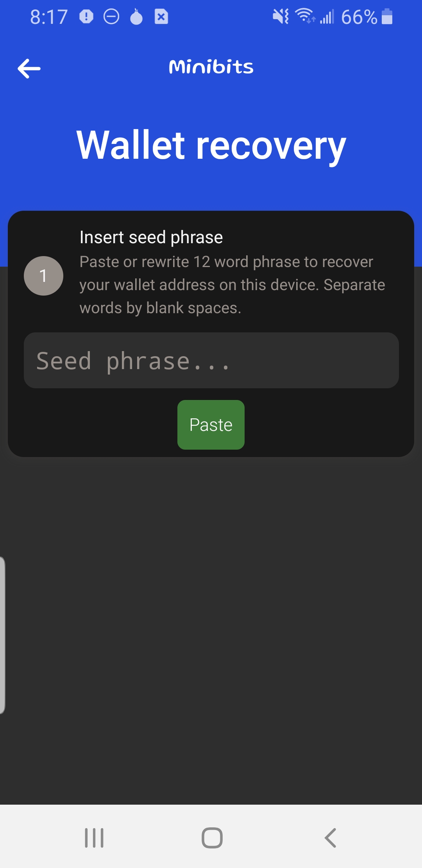
Task: Tap the back arrow in the header
Action: (29, 68)
